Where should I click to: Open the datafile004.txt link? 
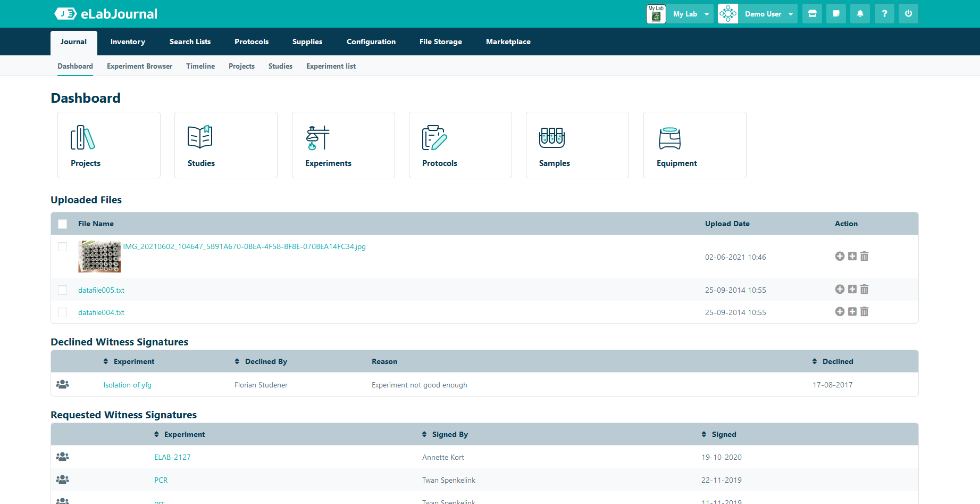pyautogui.click(x=101, y=312)
